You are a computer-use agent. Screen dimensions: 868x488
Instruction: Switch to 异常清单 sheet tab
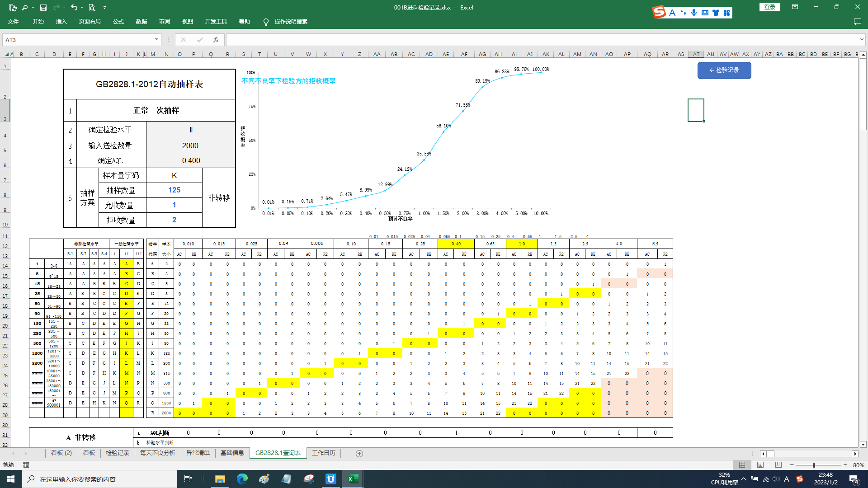click(x=198, y=453)
